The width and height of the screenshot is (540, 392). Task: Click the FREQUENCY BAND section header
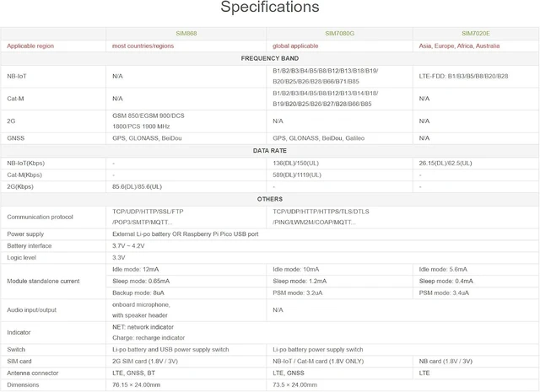tap(270, 58)
